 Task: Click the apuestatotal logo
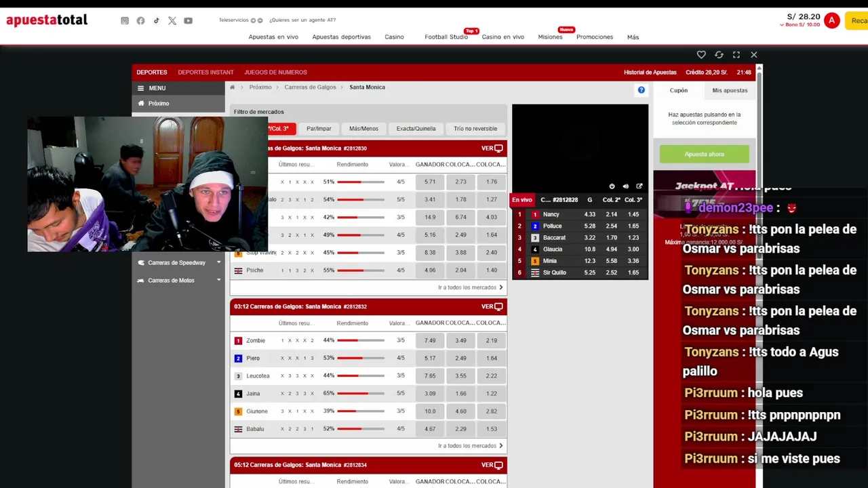(x=47, y=20)
